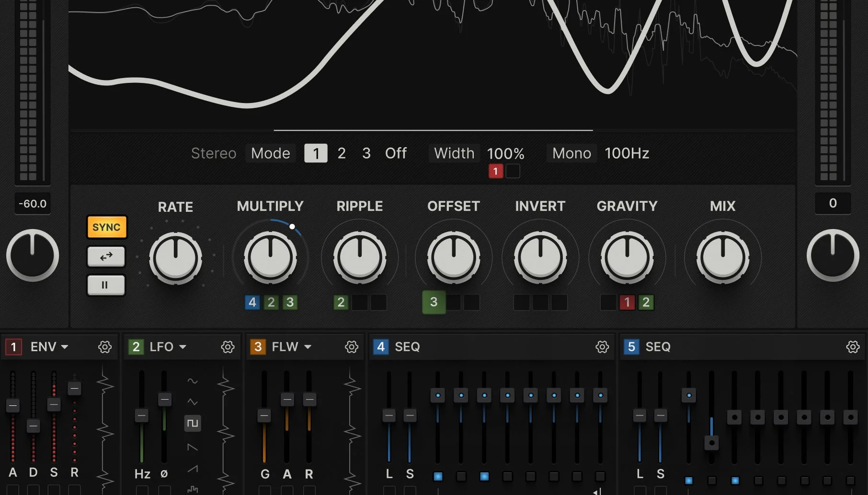Viewport: 868px width, 495px height.
Task: Select modulator 4 SEQ number badge
Action: 381,347
